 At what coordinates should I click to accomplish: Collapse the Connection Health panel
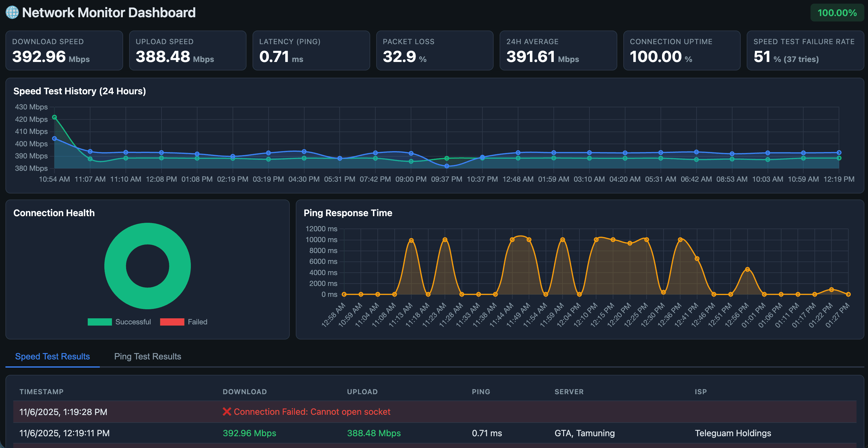coord(54,213)
